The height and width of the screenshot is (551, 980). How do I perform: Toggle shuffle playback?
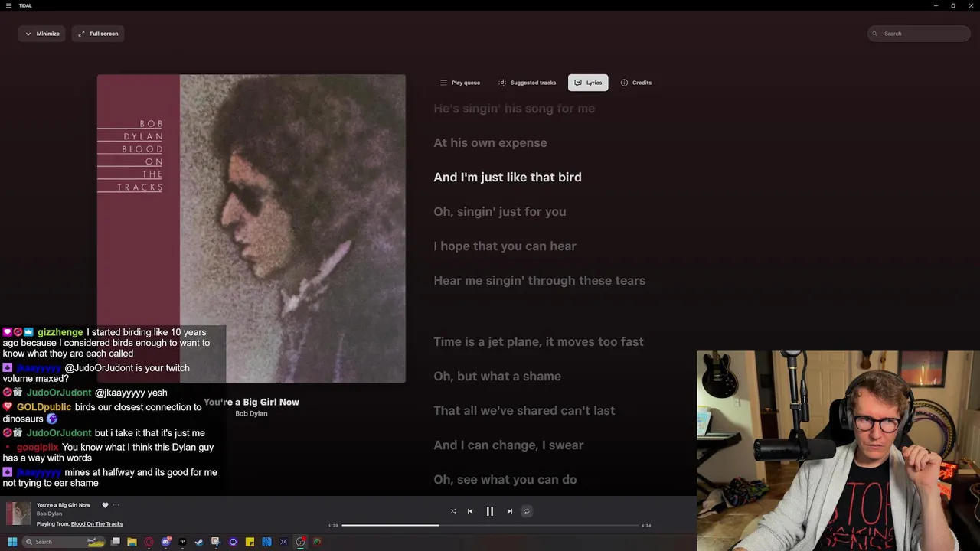pyautogui.click(x=453, y=511)
